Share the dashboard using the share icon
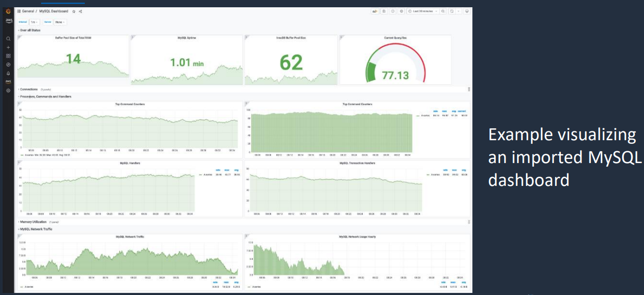The width and height of the screenshot is (644, 295). coord(80,11)
